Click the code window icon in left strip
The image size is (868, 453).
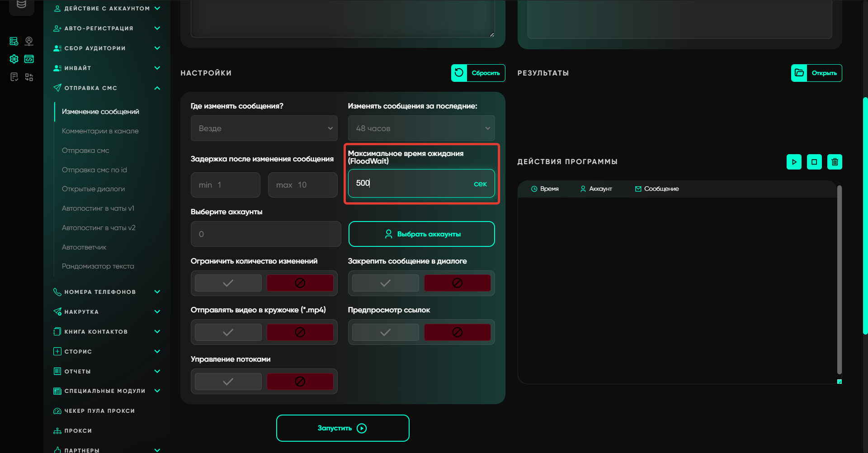29,59
